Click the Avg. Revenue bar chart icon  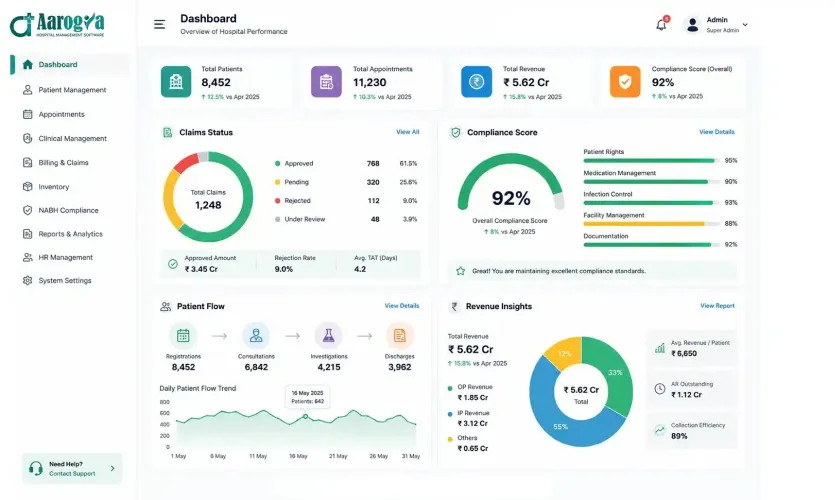tap(660, 348)
